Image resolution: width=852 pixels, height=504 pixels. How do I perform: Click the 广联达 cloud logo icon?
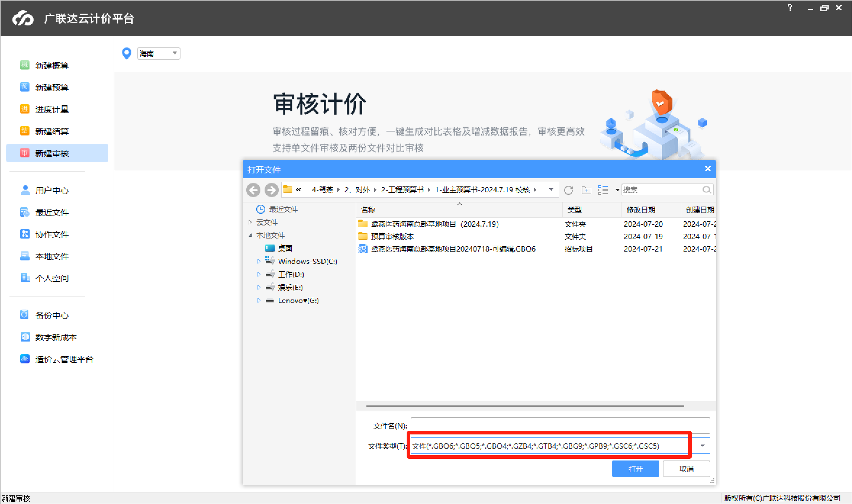(x=23, y=18)
